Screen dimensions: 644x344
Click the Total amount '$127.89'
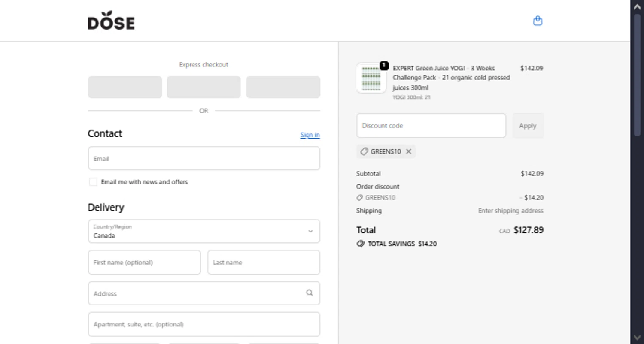tap(529, 230)
